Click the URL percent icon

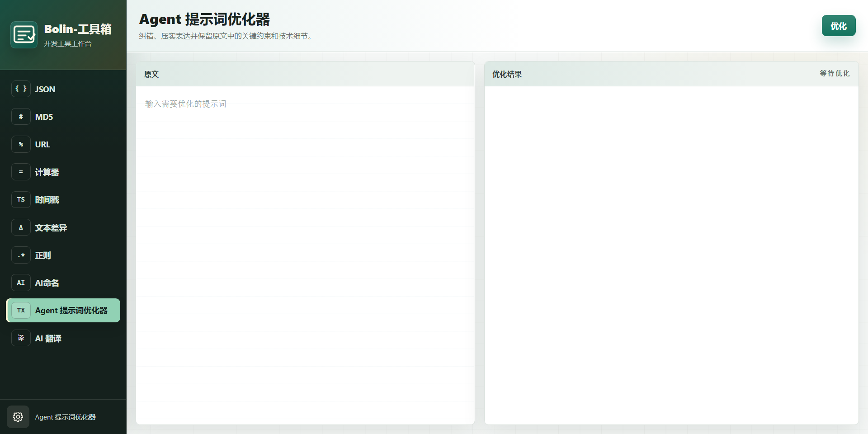[21, 144]
